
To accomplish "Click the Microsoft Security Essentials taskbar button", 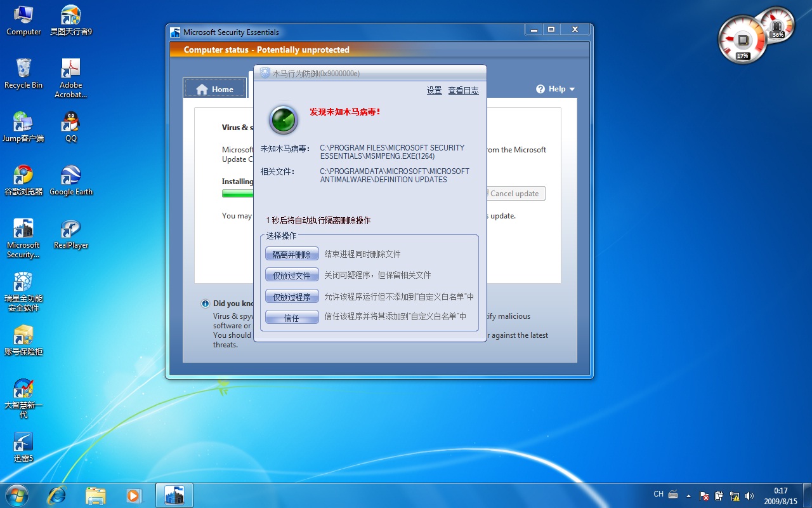I will [x=174, y=495].
